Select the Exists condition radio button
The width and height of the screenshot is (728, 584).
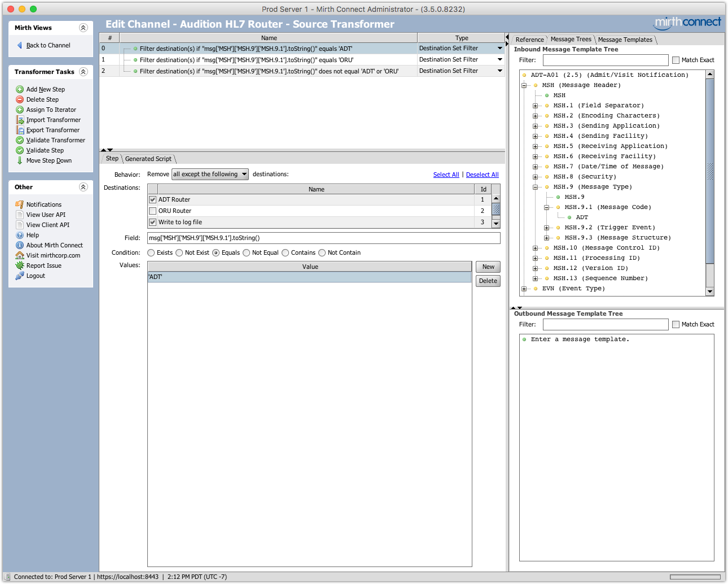pos(151,252)
